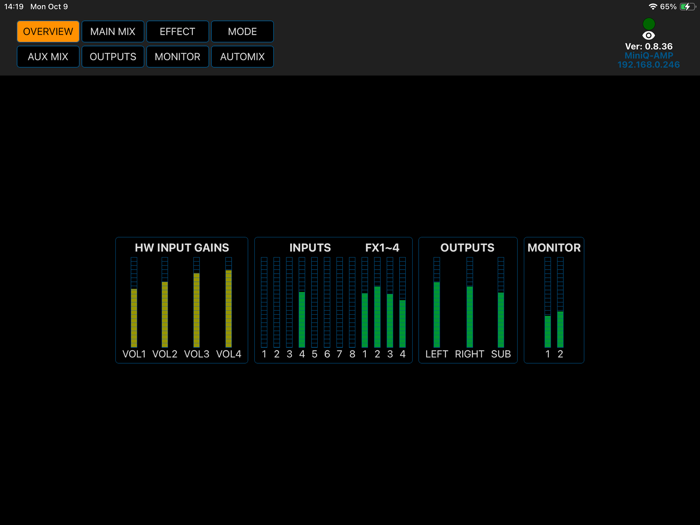Click the input 2 level meter

point(277,302)
